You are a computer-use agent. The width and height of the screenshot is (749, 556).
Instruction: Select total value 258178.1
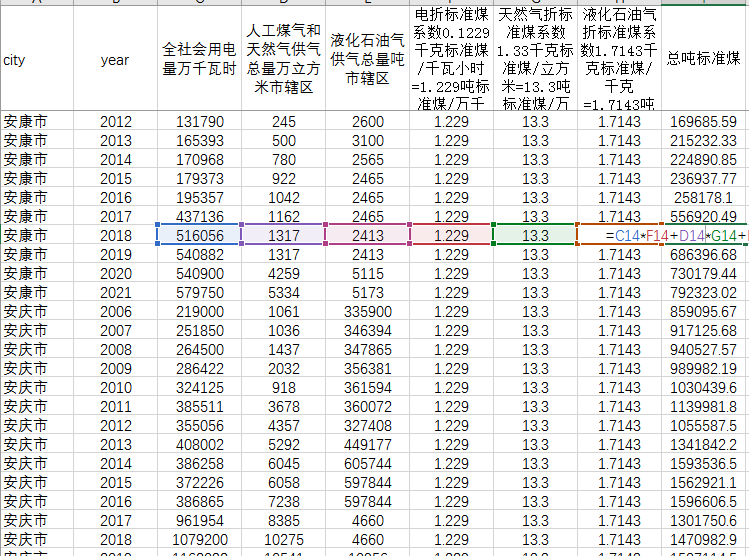tap(705, 197)
